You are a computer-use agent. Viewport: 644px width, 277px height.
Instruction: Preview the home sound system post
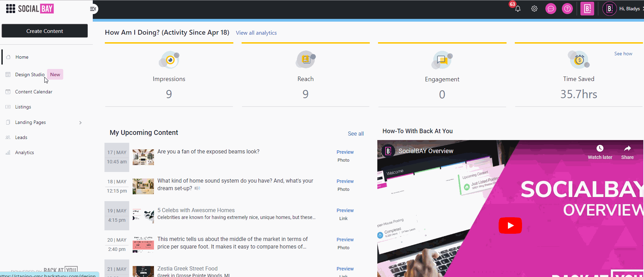[345, 181]
